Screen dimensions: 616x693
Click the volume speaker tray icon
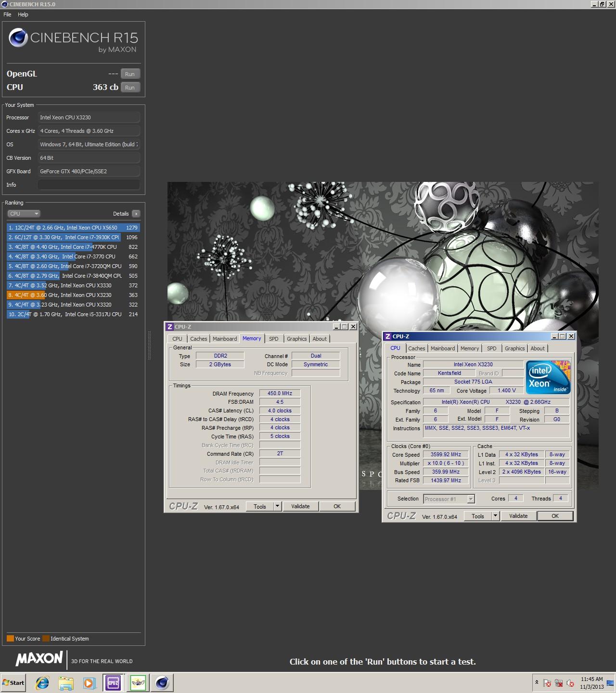click(x=570, y=683)
